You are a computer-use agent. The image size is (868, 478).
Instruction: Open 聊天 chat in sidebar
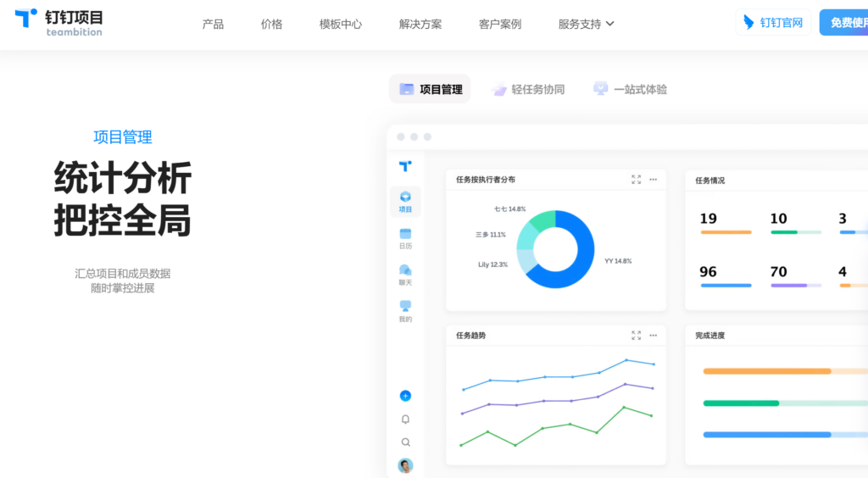click(405, 275)
